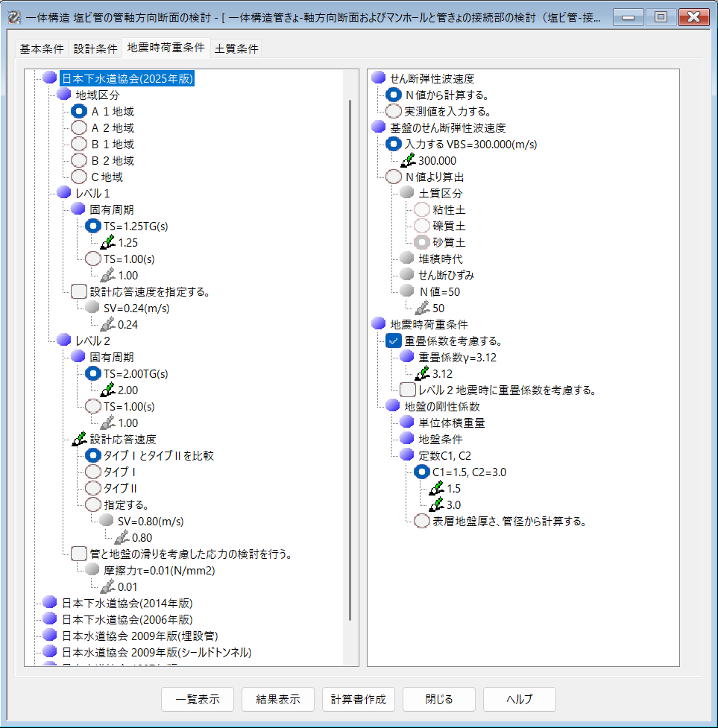Select the A 2 地域 radio button
The image size is (718, 728).
click(x=79, y=127)
